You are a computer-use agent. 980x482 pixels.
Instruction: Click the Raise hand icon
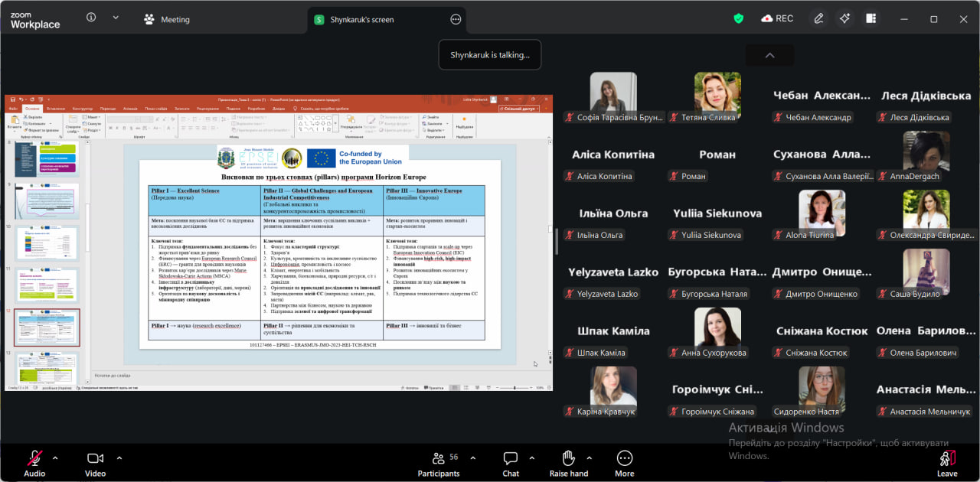point(568,459)
